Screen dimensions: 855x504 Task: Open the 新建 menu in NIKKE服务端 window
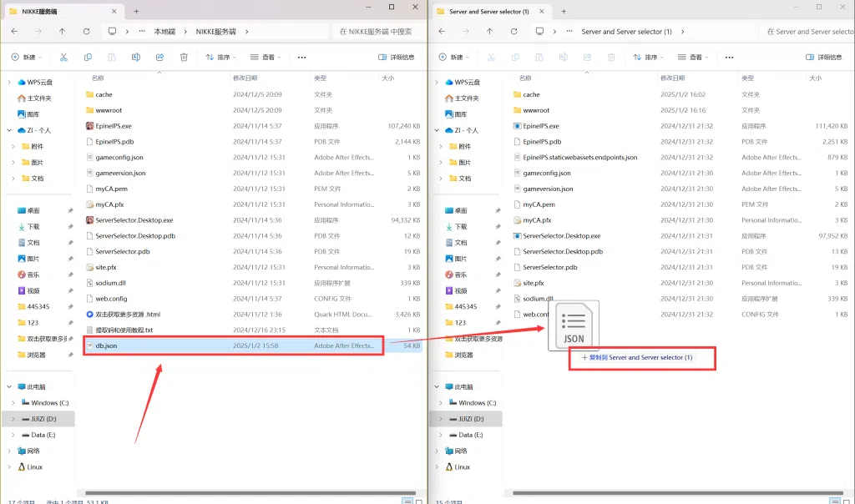(26, 58)
